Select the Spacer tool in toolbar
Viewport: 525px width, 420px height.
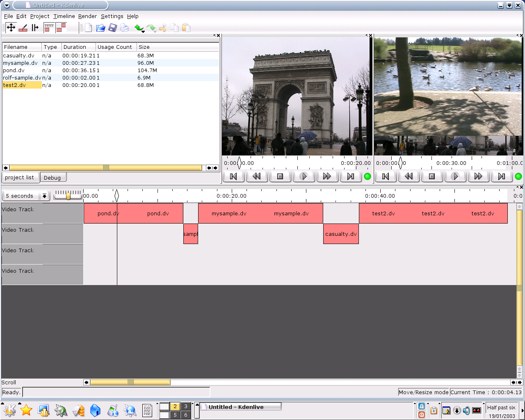pyautogui.click(x=35, y=27)
